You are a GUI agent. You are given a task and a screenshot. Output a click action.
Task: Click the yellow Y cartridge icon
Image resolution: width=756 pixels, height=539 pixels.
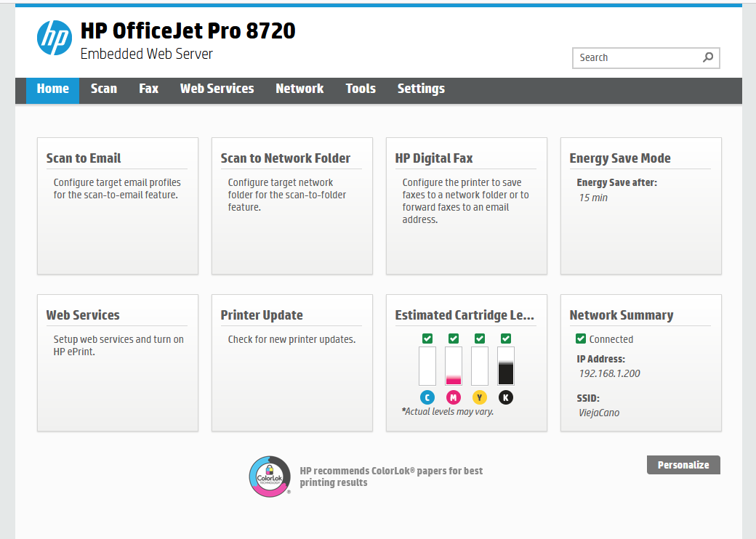[480, 397]
